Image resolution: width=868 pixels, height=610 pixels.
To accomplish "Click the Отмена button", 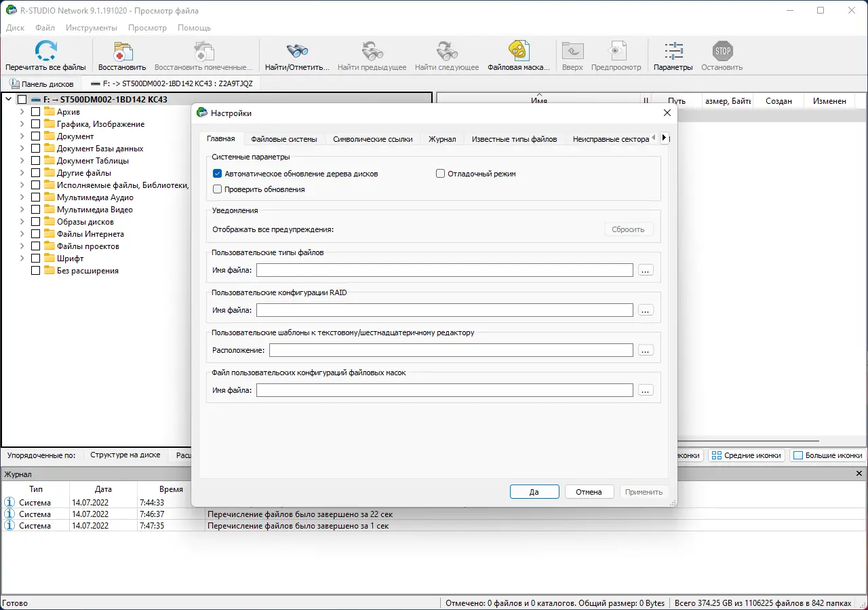I will click(x=589, y=492).
